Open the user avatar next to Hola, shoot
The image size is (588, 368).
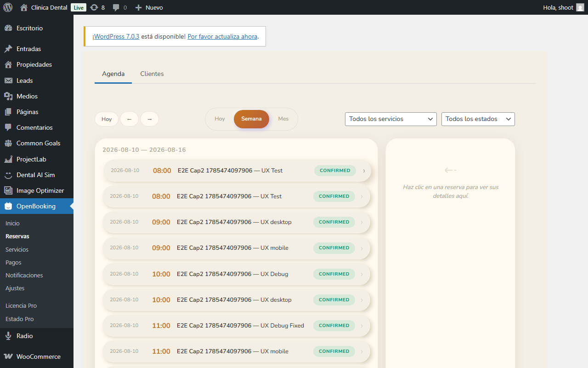(580, 7)
